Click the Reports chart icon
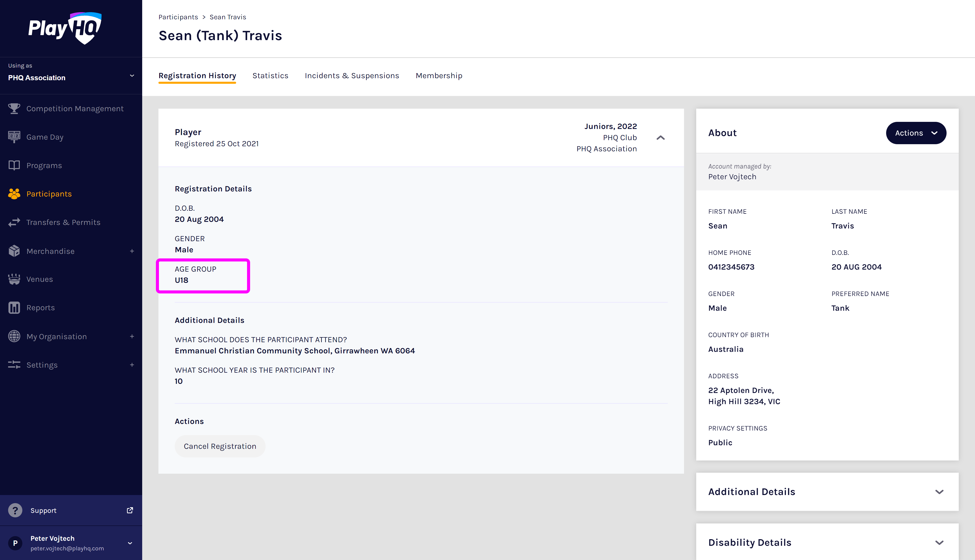This screenshot has width=975, height=560. pyautogui.click(x=14, y=308)
